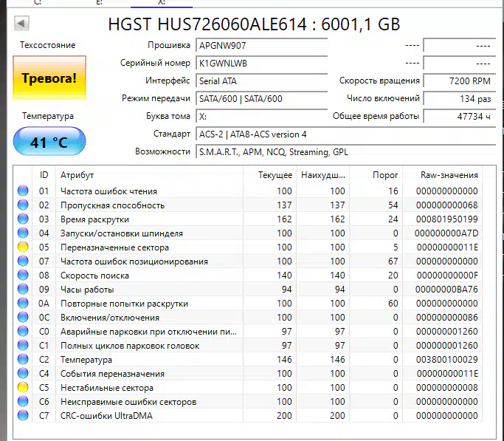
Task: Select the attribute name События переназначения
Action: (112, 374)
